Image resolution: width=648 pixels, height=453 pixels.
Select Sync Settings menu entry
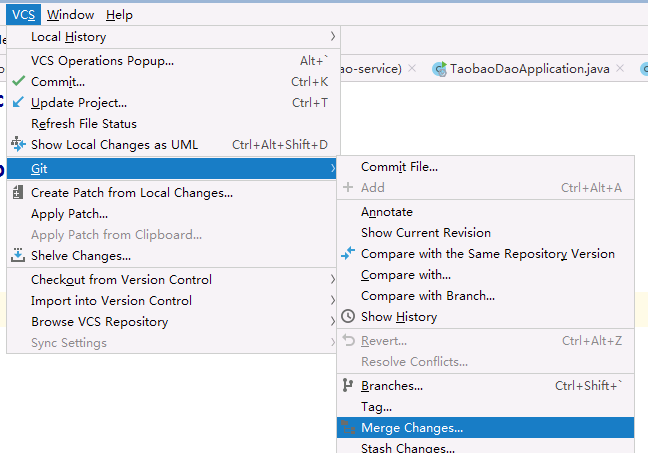172,343
